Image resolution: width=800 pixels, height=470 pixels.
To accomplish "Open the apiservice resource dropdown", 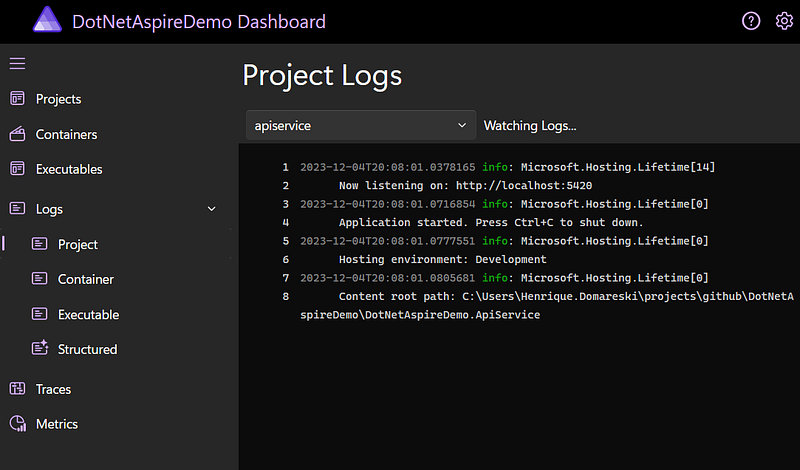I will 361,125.
